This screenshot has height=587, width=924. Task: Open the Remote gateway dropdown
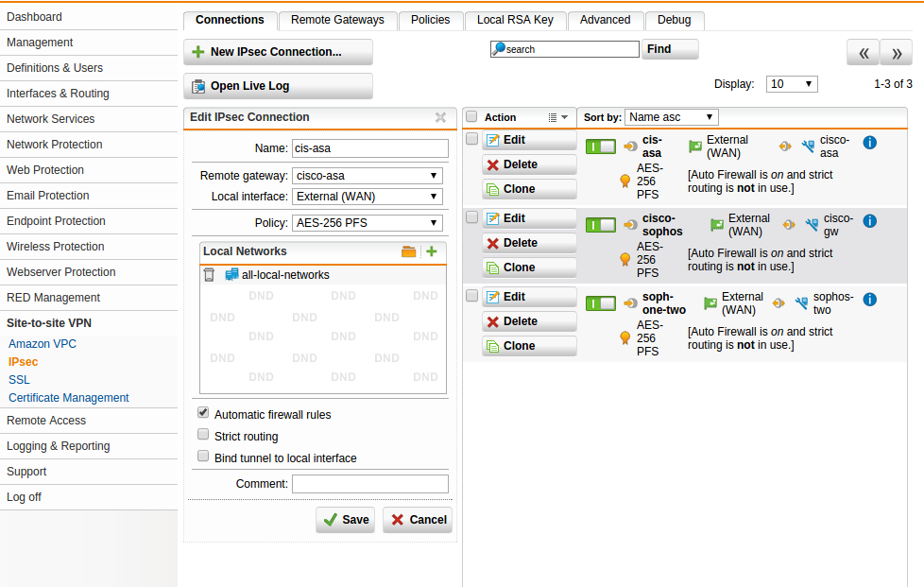[367, 176]
